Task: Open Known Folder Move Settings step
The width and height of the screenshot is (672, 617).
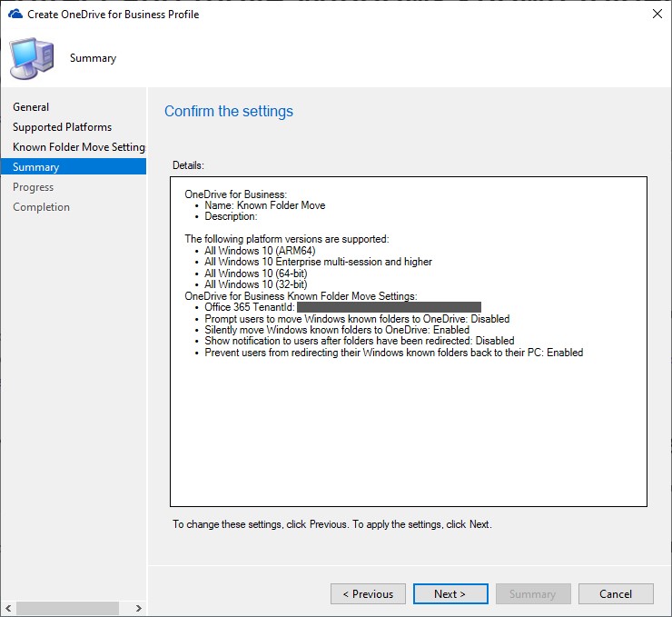Action: (79, 147)
